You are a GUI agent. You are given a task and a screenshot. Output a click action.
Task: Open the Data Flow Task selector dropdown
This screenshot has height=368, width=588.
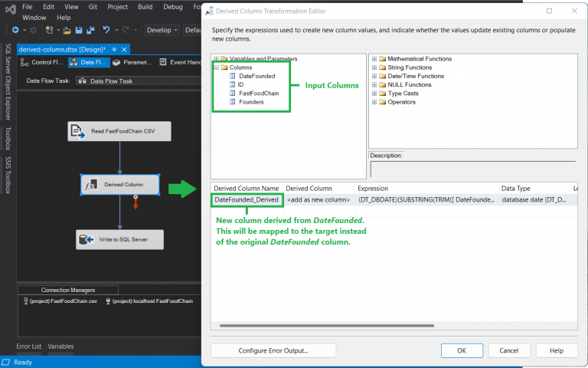click(139, 80)
